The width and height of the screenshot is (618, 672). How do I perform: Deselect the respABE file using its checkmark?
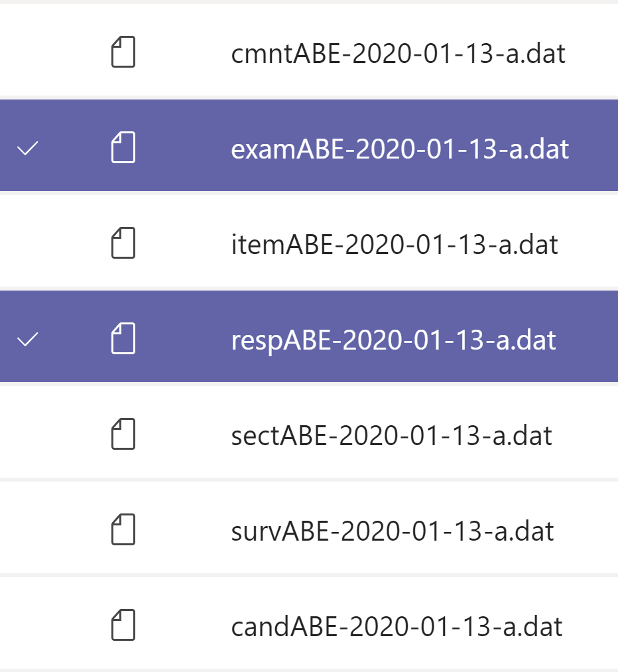pyautogui.click(x=27, y=340)
